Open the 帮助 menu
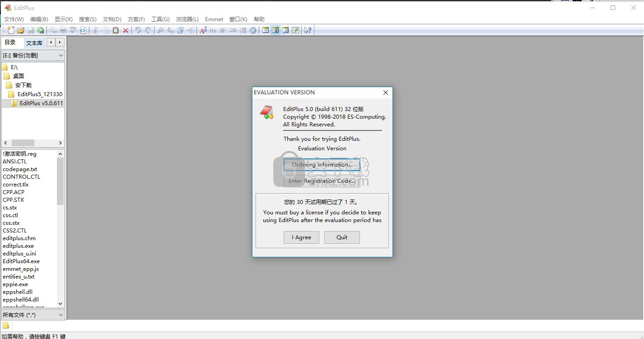The height and width of the screenshot is (339, 644). [x=259, y=19]
